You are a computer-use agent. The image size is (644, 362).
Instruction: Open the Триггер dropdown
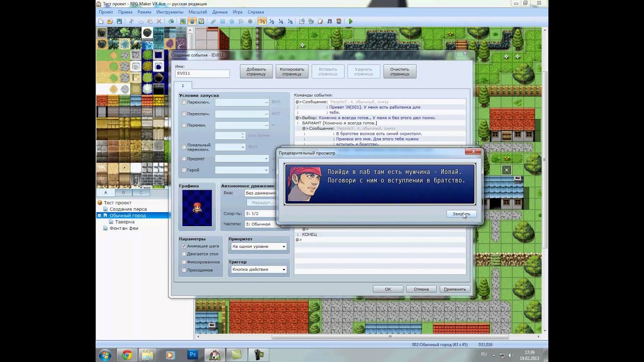coord(259,269)
